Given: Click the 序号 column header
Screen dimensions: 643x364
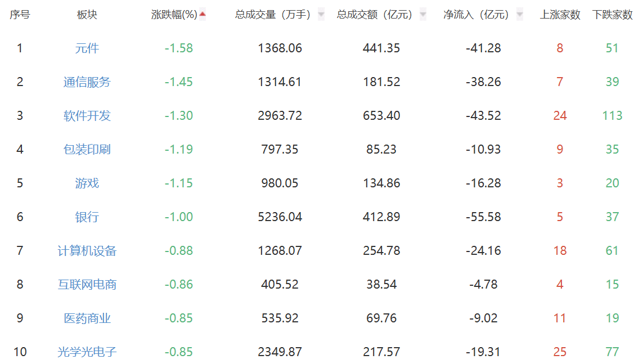Looking at the screenshot, I should coord(19,14).
